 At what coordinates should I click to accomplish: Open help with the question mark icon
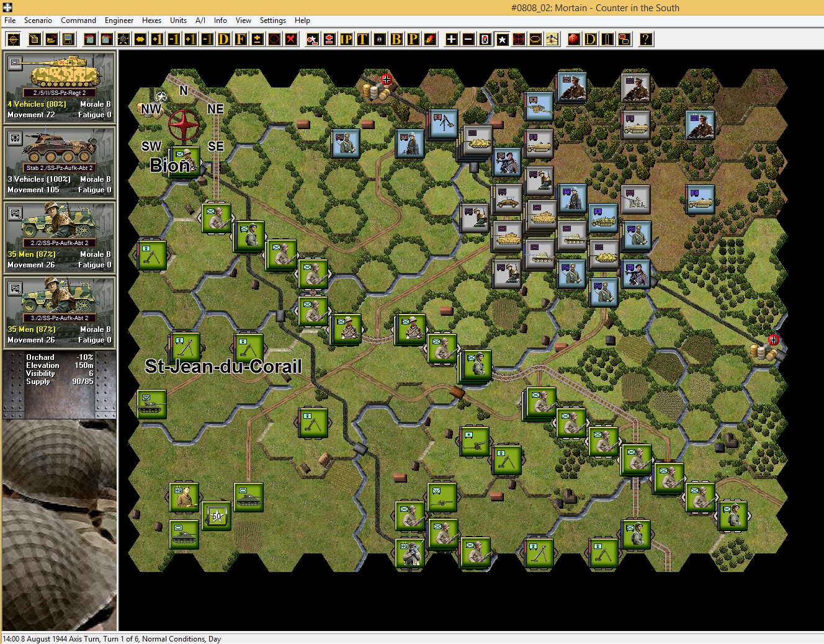coord(646,40)
